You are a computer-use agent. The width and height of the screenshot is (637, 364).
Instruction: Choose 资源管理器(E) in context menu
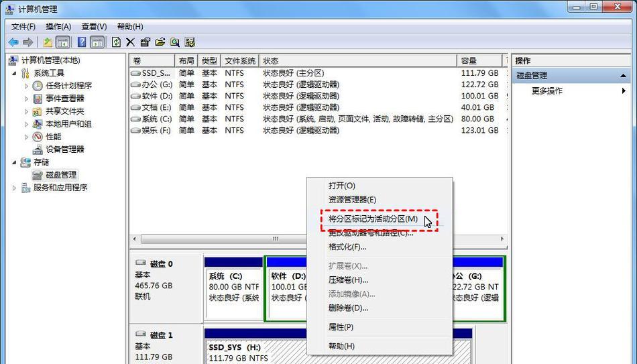[x=380, y=200]
